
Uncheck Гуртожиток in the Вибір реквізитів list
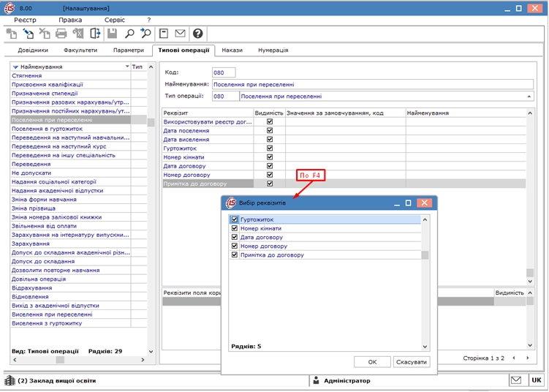(235, 219)
